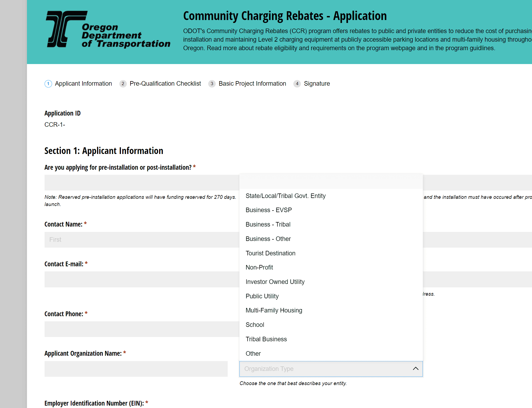Choose Business - Other from the list
This screenshot has width=532, height=408.
(331, 239)
